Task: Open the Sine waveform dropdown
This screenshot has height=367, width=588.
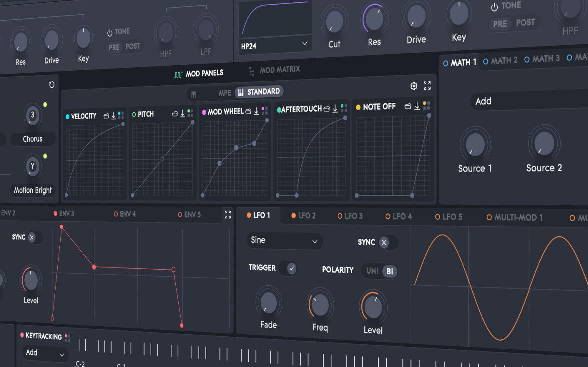Action: point(284,240)
